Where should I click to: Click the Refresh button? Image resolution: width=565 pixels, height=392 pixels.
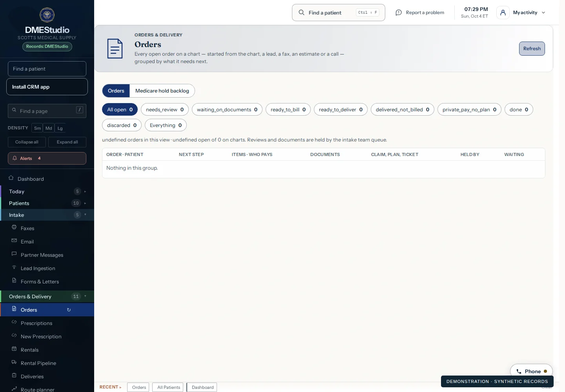point(532,49)
